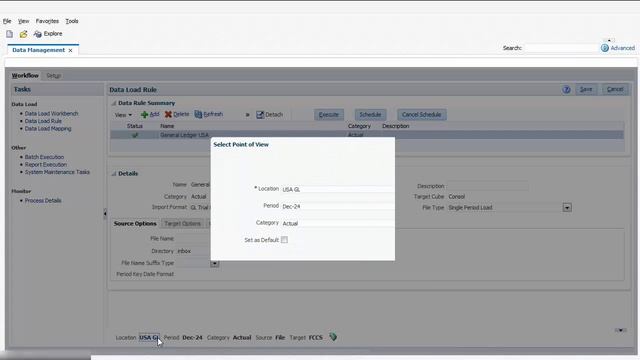Viewport: 640px width, 360px height.
Task: Select the Target Options tab
Action: [182, 224]
